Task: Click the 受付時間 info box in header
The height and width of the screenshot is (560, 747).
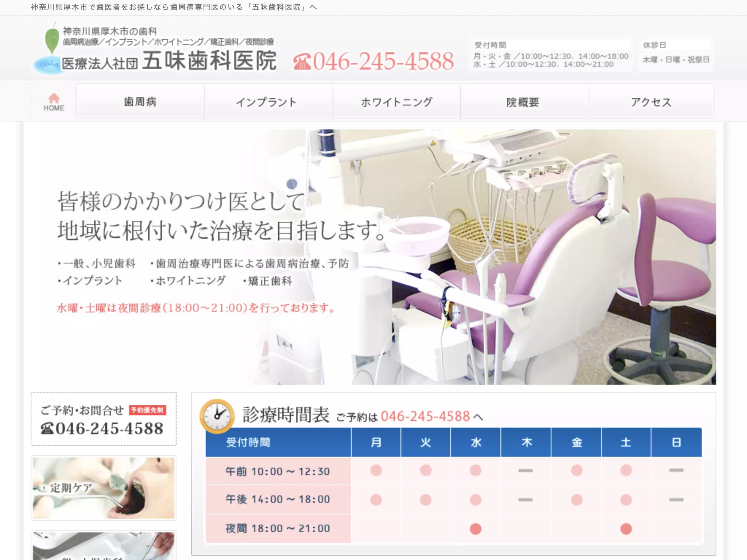Action: pos(550,55)
